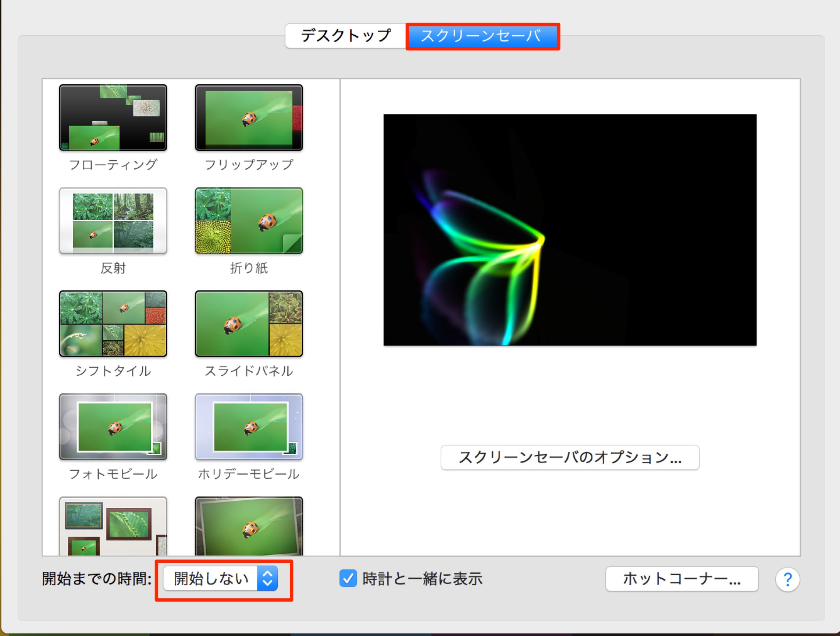Screen dimensions: 840x636
Task: Toggle the 時計と一緒に表示 checkbox
Action: (x=348, y=578)
